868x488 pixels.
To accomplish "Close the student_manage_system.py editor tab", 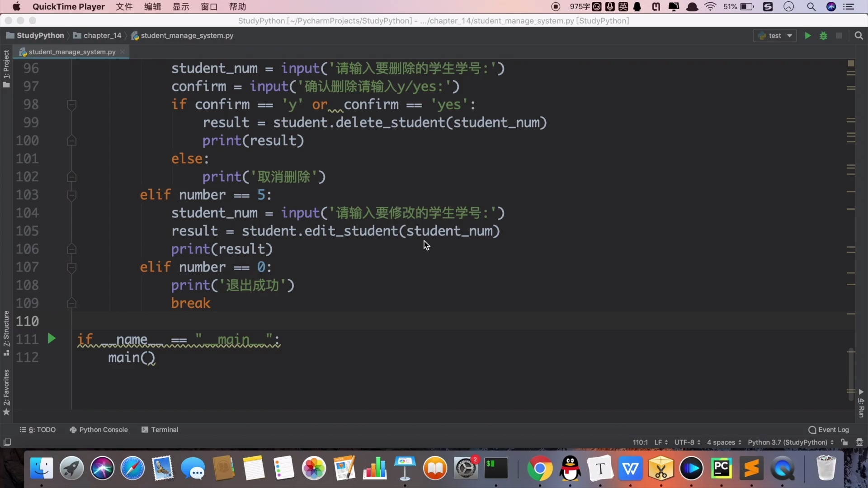I will coord(122,52).
